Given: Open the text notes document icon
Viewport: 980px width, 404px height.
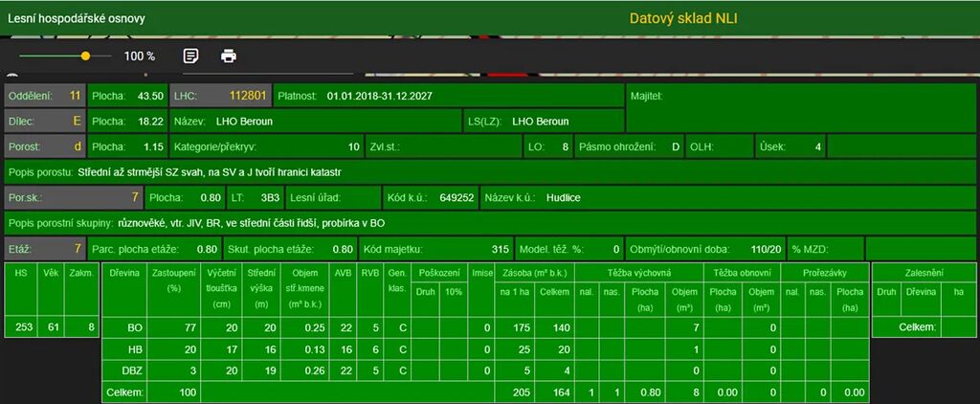Looking at the screenshot, I should pos(191,56).
